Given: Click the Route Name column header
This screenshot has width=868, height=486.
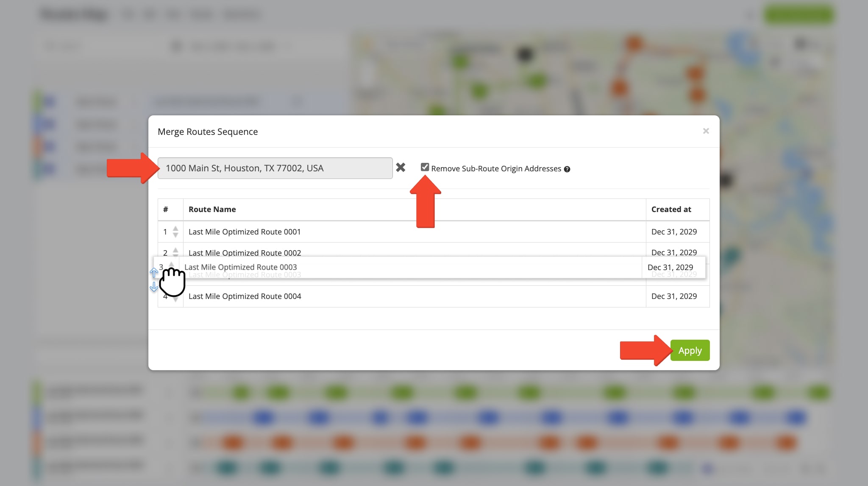Looking at the screenshot, I should coord(212,209).
